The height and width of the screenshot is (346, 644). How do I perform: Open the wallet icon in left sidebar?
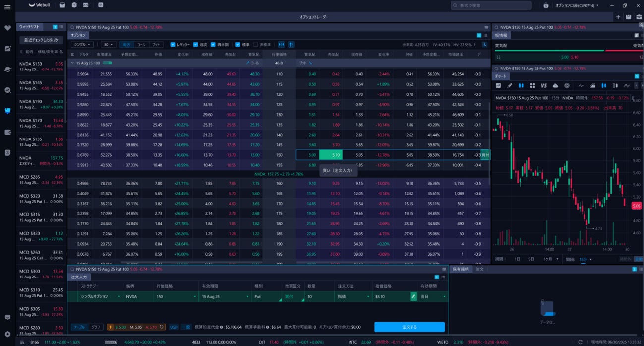7,132
